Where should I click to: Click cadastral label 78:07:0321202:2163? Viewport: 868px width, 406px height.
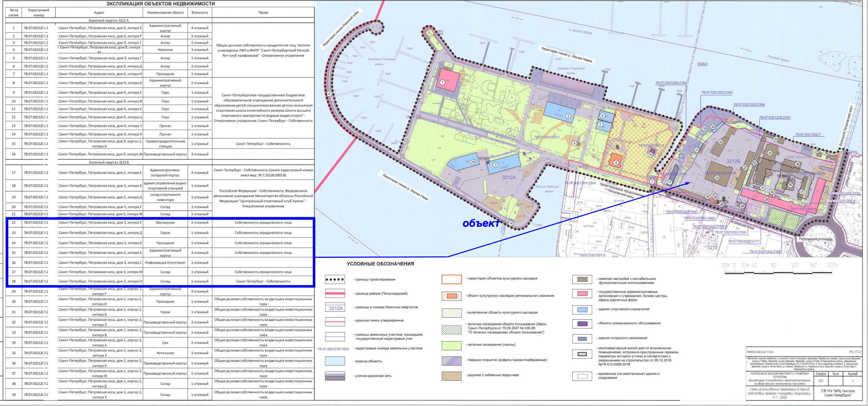point(717,93)
